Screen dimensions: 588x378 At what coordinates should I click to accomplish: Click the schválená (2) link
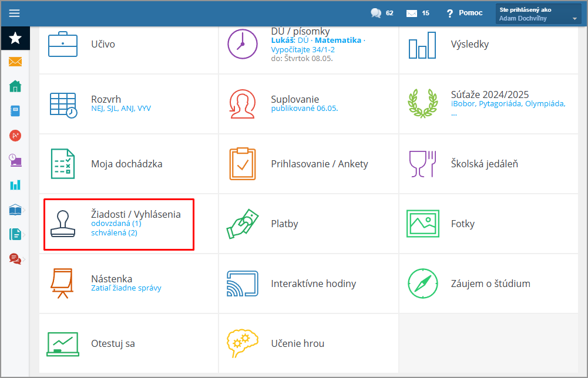[x=114, y=233]
